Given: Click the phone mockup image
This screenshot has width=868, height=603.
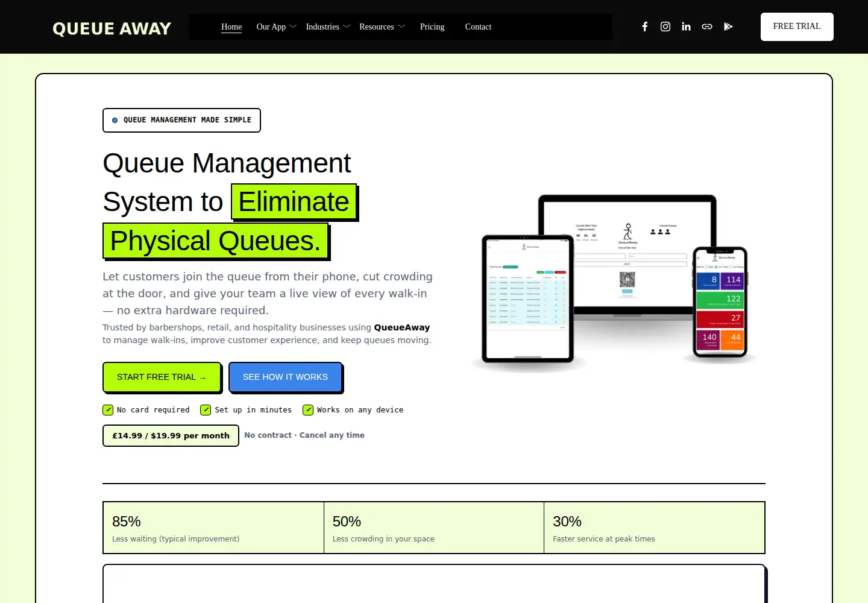Looking at the screenshot, I should (x=720, y=302).
